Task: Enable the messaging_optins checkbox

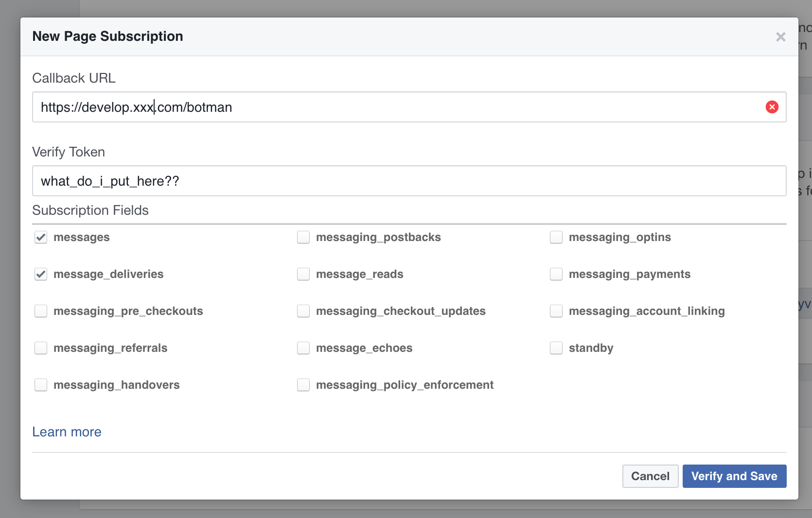Action: pyautogui.click(x=556, y=237)
